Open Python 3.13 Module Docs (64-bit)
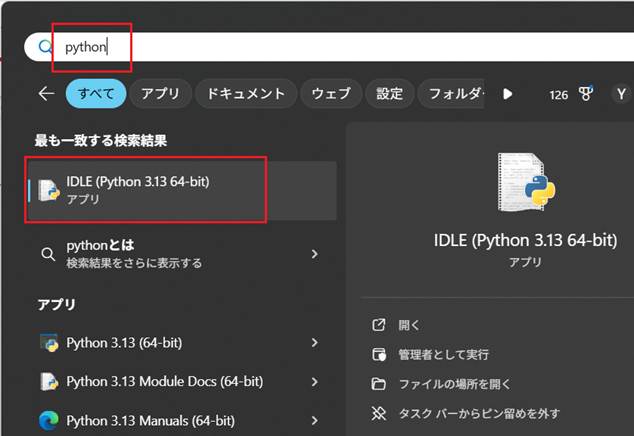The height and width of the screenshot is (436, 634). click(181, 382)
